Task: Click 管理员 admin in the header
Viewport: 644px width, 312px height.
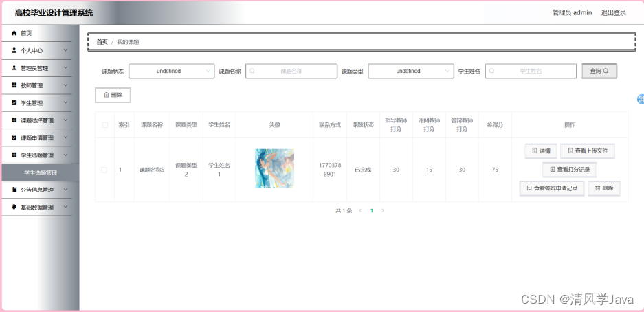Action: point(572,13)
